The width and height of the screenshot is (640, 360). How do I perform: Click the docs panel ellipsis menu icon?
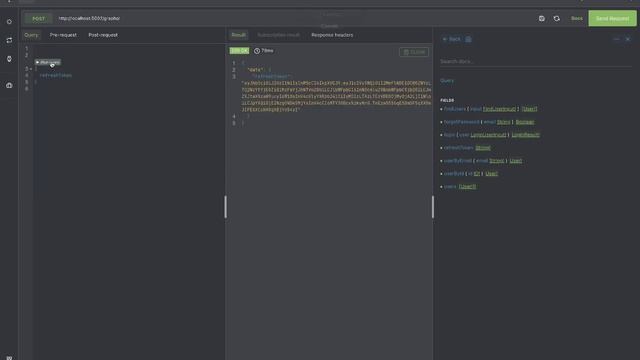tap(616, 39)
